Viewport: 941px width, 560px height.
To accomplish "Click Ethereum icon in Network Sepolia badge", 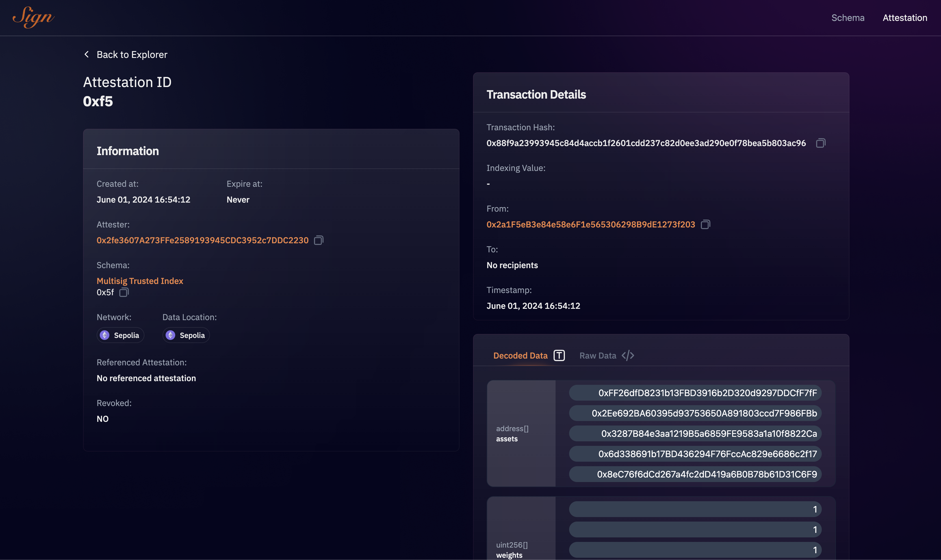I will [x=105, y=335].
